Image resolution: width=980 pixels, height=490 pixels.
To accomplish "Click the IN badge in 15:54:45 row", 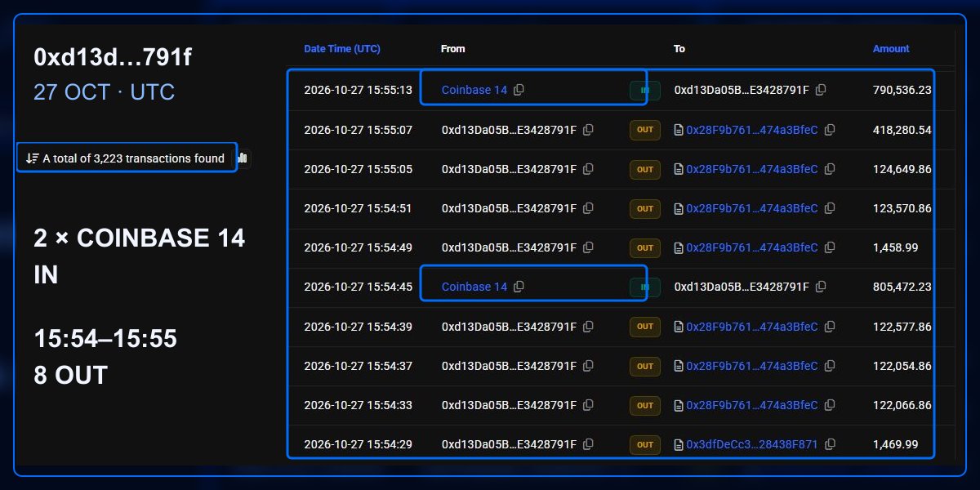I will 645,287.
